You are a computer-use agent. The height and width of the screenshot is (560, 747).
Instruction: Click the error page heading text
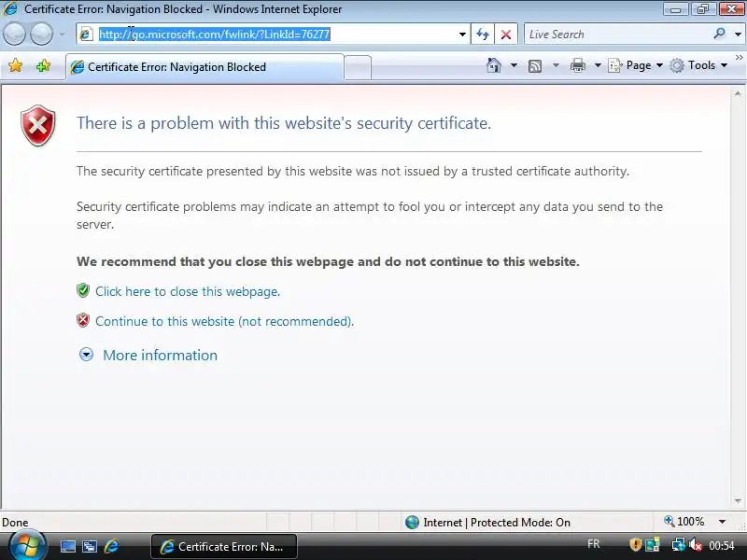[x=284, y=123]
